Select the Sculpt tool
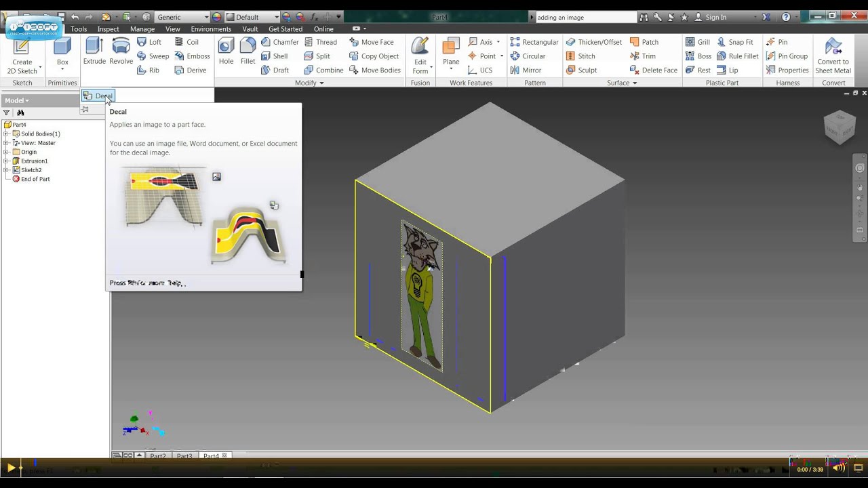The width and height of the screenshot is (868, 488). (x=581, y=70)
